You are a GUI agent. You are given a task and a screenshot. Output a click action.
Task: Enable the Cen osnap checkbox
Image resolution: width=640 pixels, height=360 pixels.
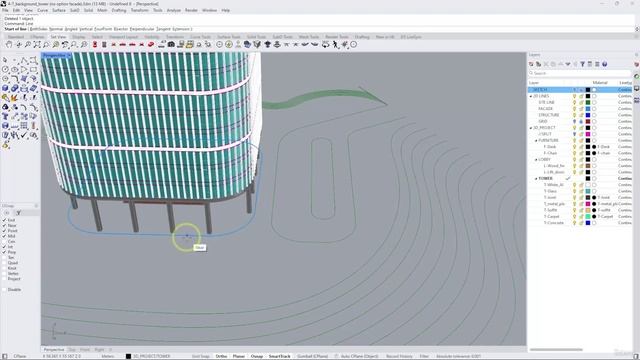4,241
